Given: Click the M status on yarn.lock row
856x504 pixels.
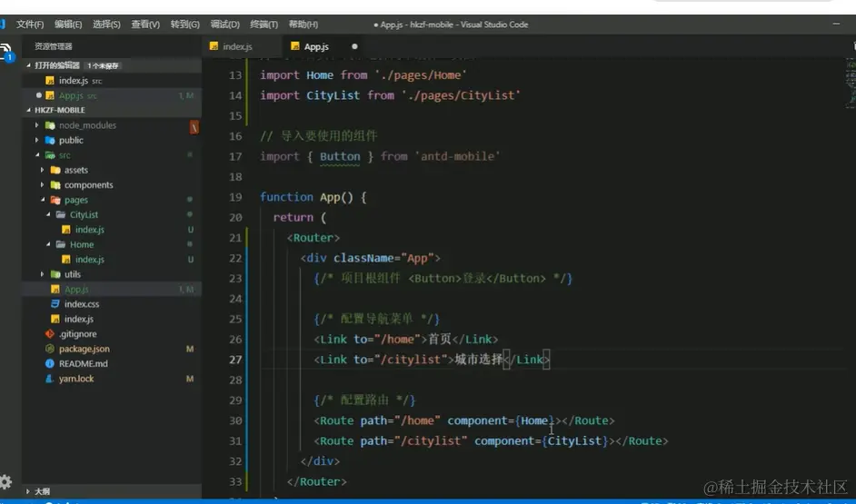Looking at the screenshot, I should tap(190, 379).
